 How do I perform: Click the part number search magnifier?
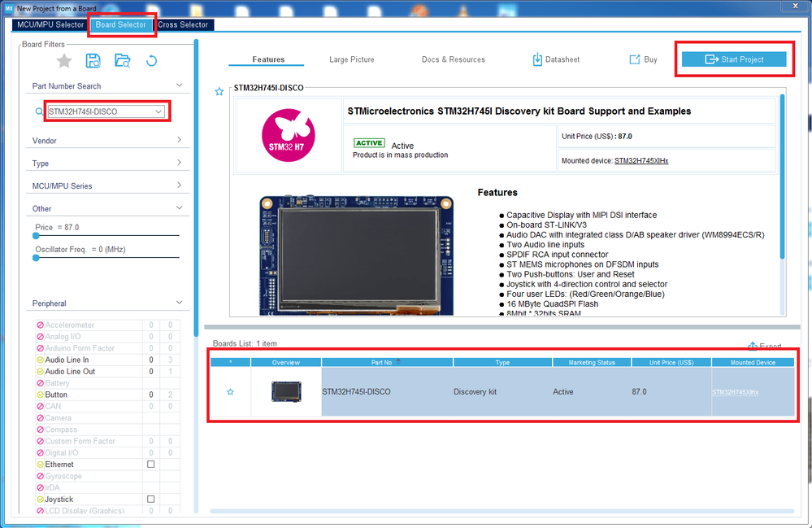tap(39, 111)
